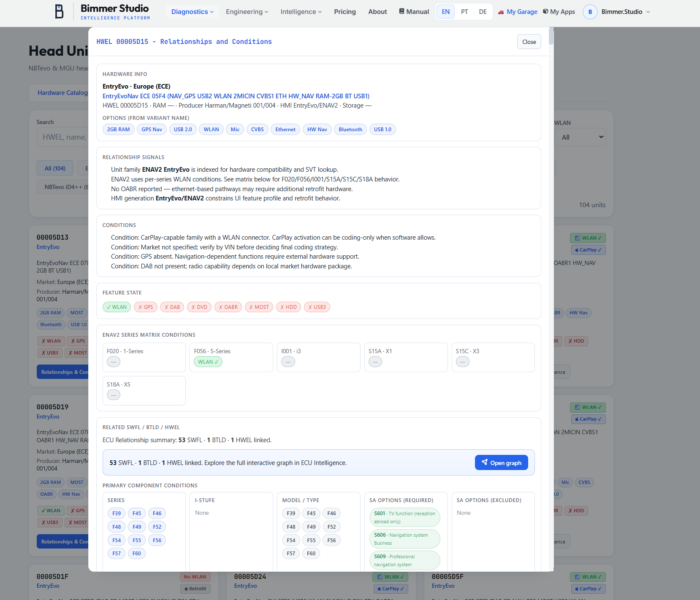This screenshot has width=700, height=600.
Task: Click the X GPS feature state badge
Action: [x=146, y=307]
